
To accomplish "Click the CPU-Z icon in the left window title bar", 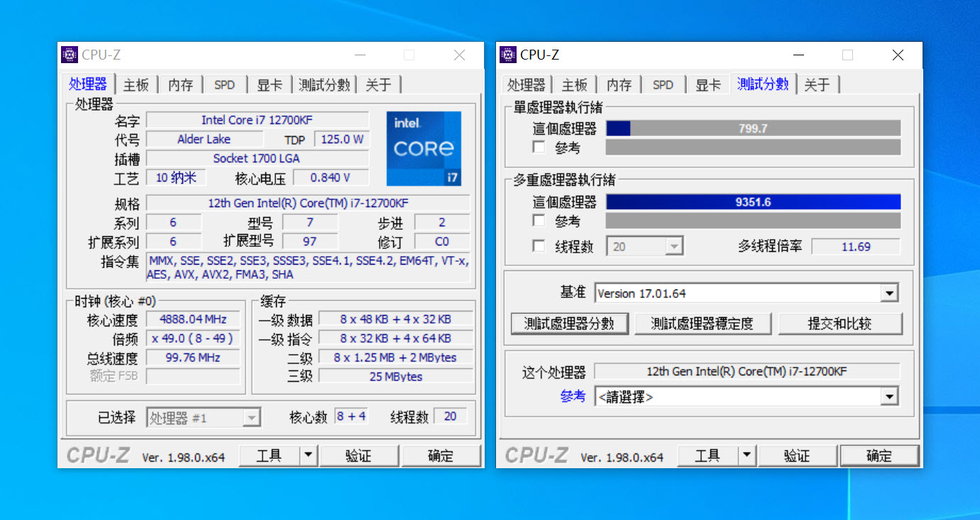I will (69, 55).
